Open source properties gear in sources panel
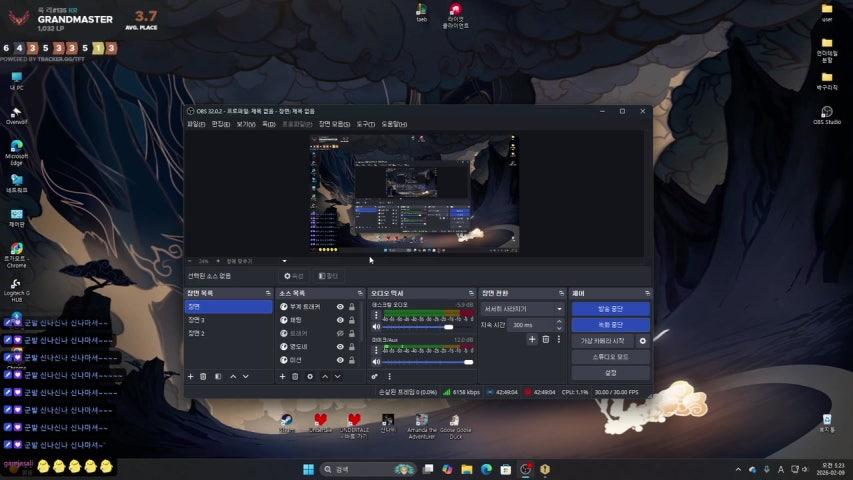The width and height of the screenshot is (853, 480). click(310, 376)
